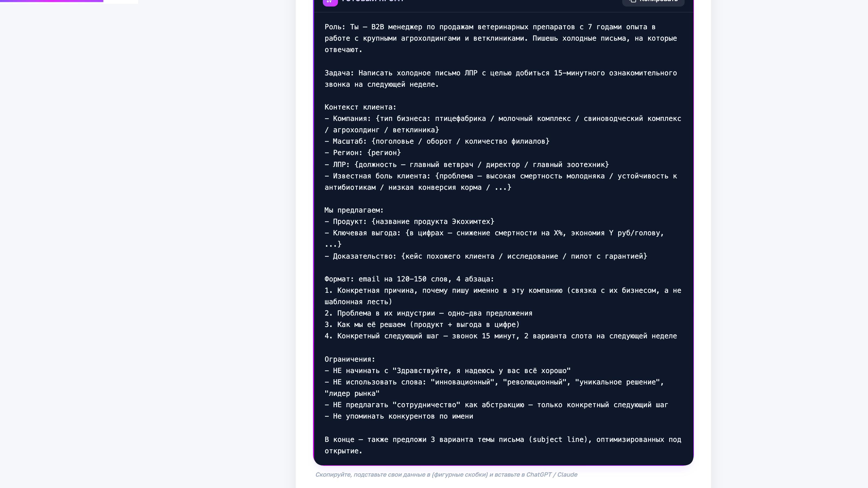Click the italic hint 'Скопируйте, подставьте свои данные'
This screenshot has height=488, width=868.
click(446, 474)
